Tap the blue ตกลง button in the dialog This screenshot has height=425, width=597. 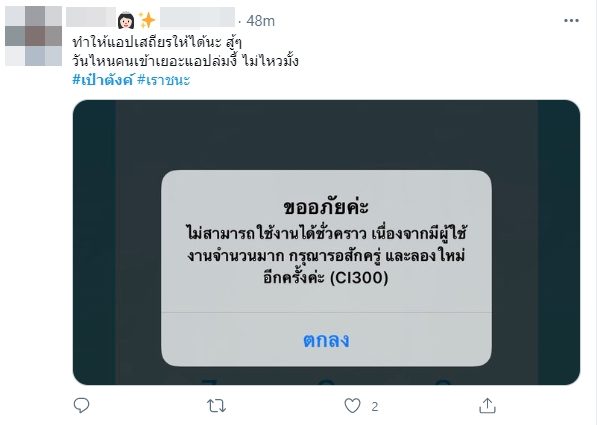326,340
